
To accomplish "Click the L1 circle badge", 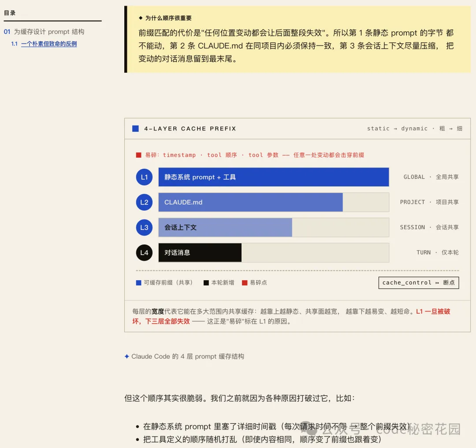I will (x=144, y=177).
